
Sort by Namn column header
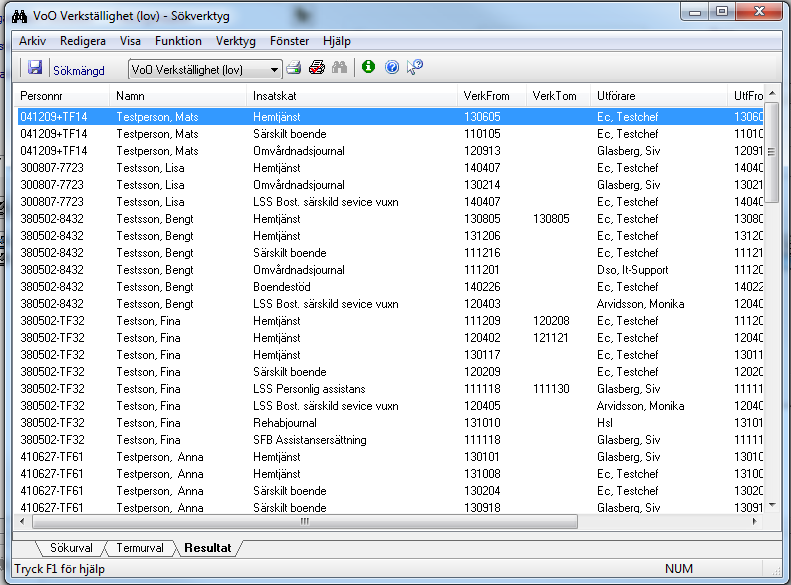[x=178, y=96]
